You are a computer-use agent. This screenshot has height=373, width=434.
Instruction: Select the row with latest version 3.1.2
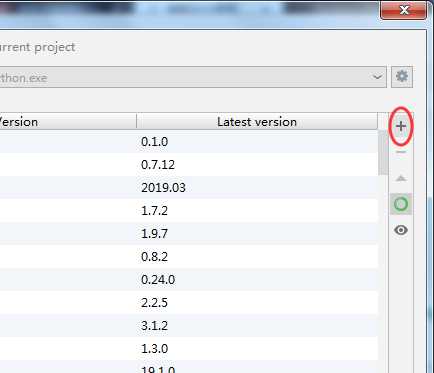click(189, 326)
